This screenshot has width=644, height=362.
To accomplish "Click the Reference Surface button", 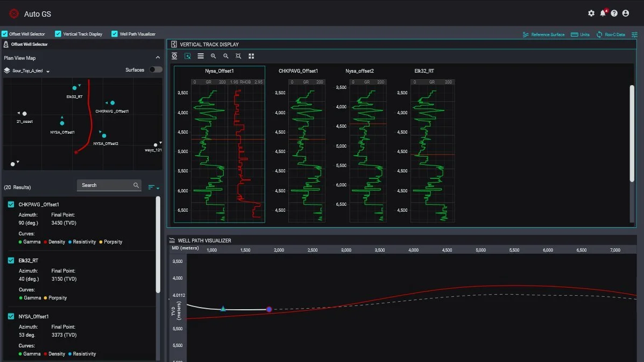I will tap(543, 34).
